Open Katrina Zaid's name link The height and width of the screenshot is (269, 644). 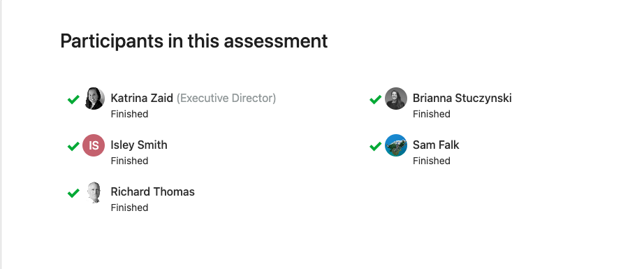click(142, 98)
